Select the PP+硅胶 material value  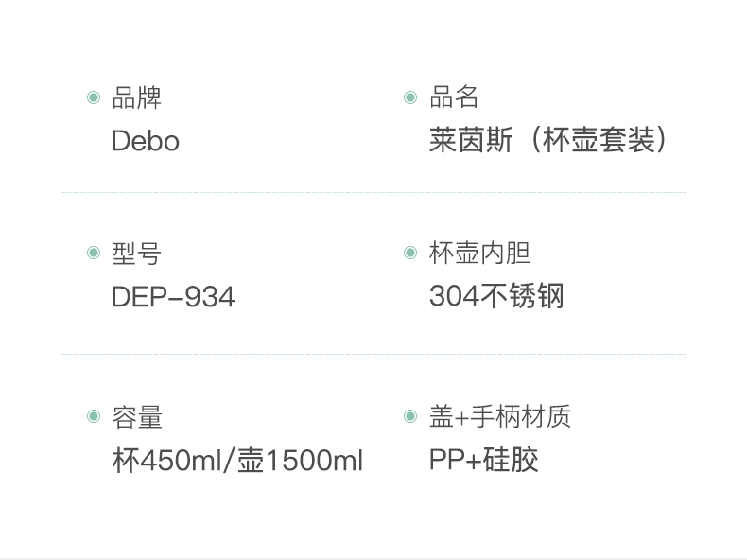click(x=483, y=461)
